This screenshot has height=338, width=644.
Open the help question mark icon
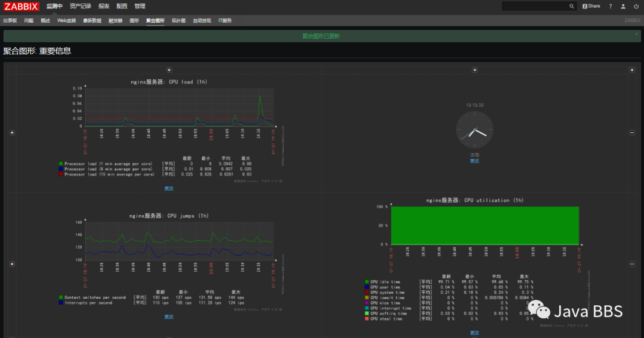pos(611,6)
